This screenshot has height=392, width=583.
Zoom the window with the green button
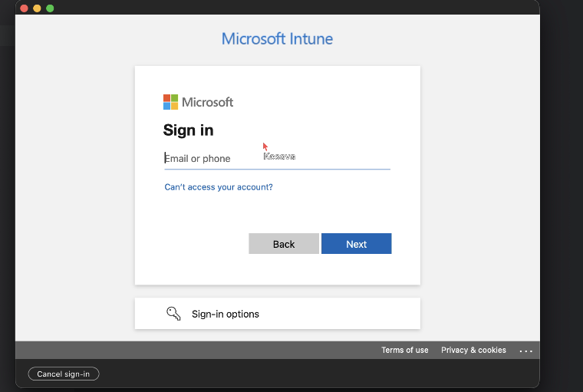point(50,8)
